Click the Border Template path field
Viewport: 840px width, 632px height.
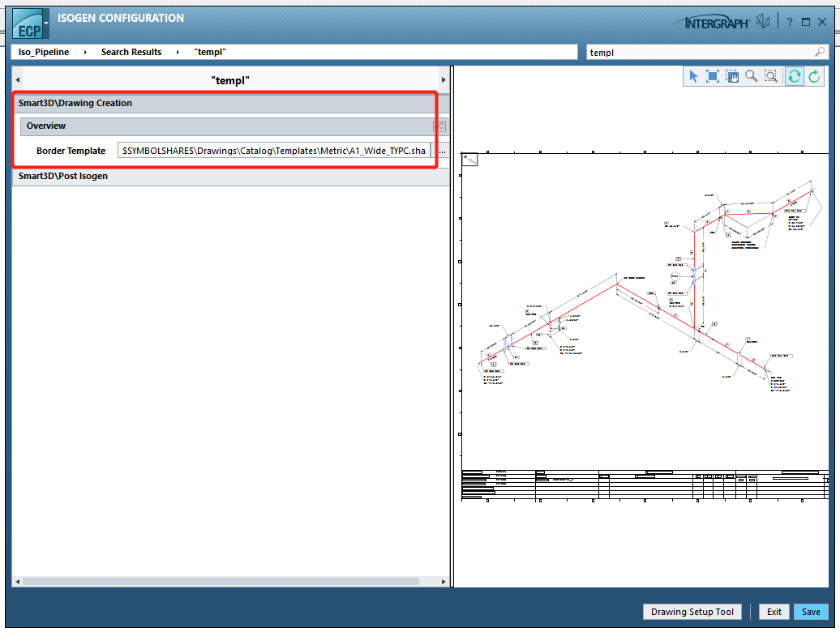274,151
